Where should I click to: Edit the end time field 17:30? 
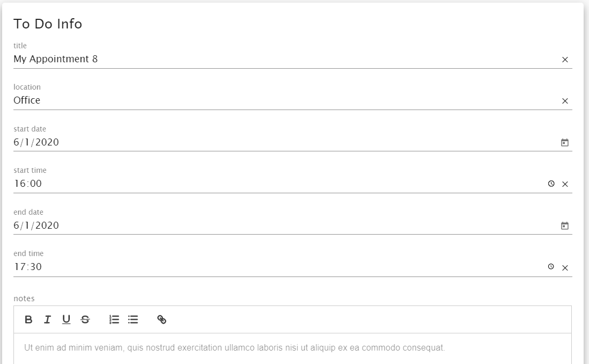click(279, 267)
